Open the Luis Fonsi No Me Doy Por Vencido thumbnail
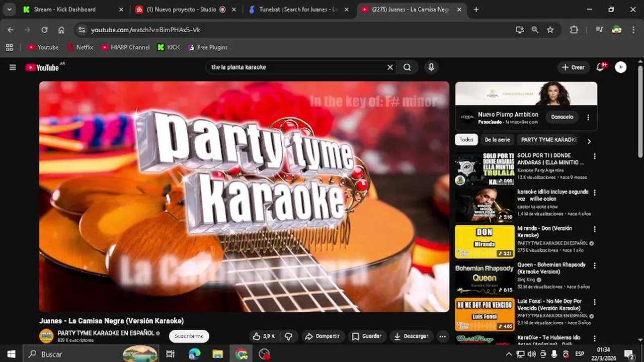The height and width of the screenshot is (362, 644). click(485, 315)
